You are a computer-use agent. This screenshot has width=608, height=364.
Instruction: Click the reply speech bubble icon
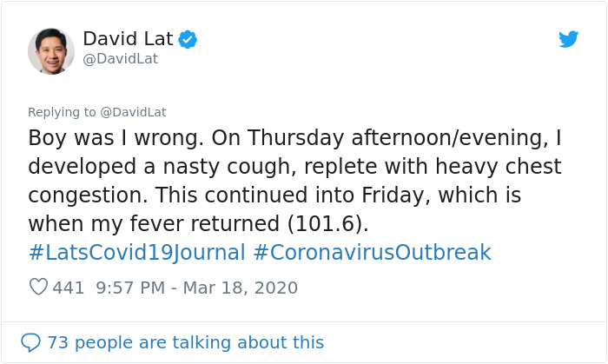coord(30,342)
